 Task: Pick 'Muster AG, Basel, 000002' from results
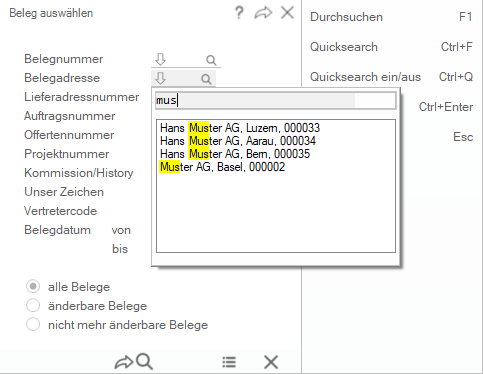click(222, 167)
